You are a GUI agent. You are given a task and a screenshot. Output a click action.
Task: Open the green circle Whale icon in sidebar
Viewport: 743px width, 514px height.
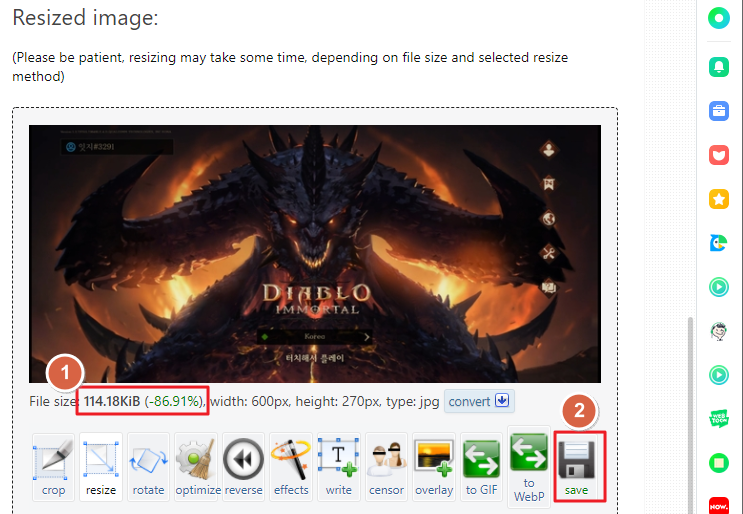pyautogui.click(x=719, y=18)
